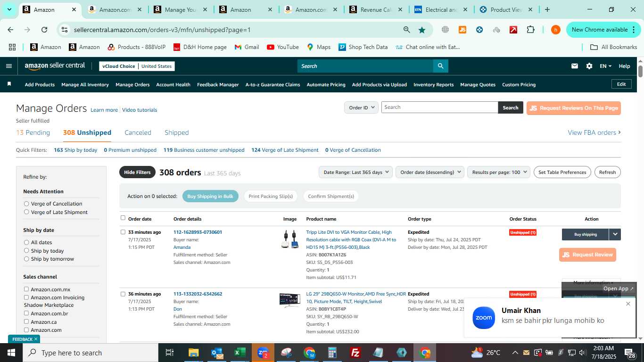Open Chrome tab search dropdown arrow
This screenshot has height=362, width=644.
pyautogui.click(x=9, y=9)
